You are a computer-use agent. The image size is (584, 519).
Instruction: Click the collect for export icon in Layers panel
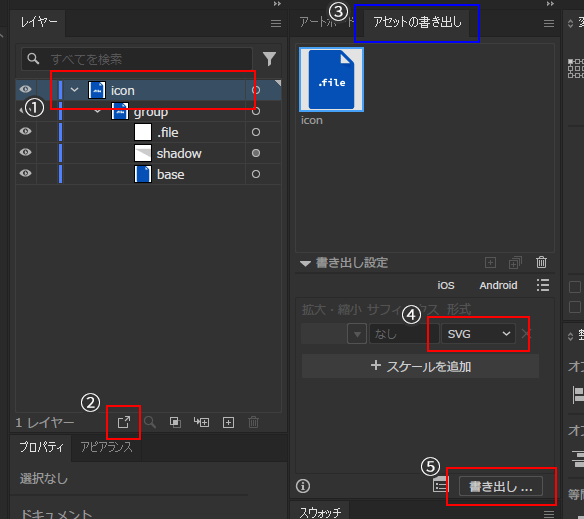[124, 422]
